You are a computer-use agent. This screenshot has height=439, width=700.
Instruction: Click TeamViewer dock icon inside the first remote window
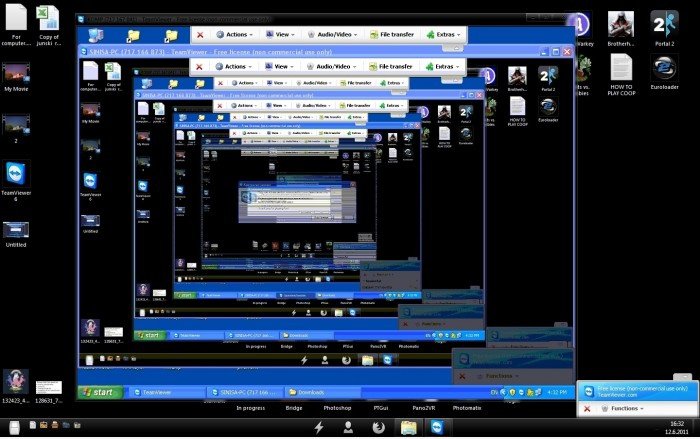(388, 360)
